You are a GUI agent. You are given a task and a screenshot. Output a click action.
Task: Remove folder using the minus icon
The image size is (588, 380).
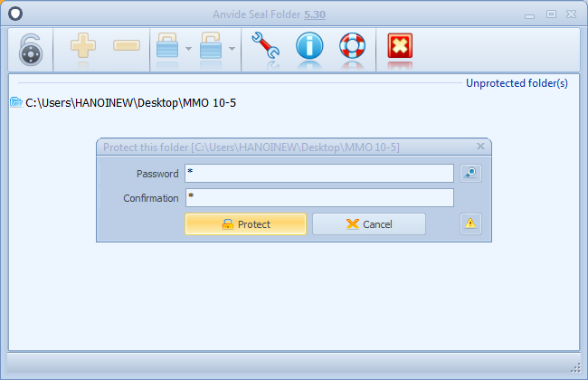(127, 47)
